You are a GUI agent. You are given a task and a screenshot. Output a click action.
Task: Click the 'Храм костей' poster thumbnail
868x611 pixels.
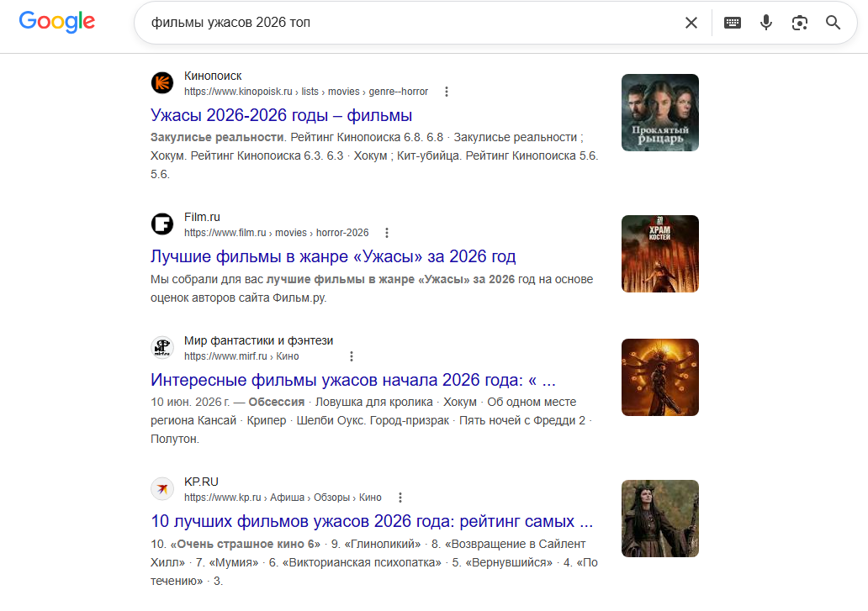[x=660, y=253]
